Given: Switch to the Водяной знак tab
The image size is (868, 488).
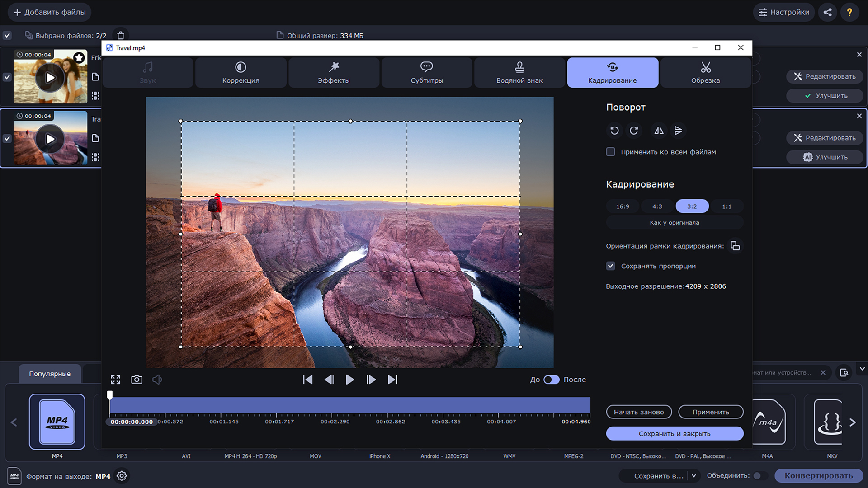Looking at the screenshot, I should (x=520, y=72).
